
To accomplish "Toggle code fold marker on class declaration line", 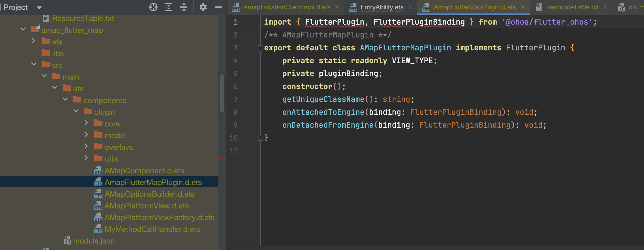I will pos(260,48).
